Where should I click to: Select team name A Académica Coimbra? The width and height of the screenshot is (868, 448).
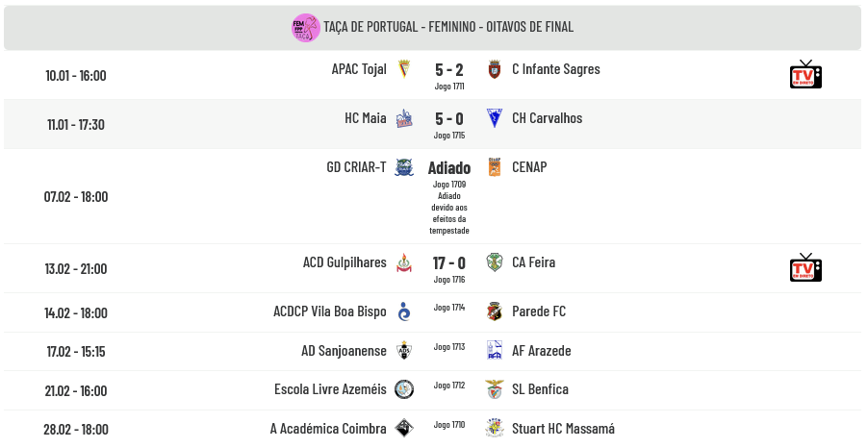328,429
